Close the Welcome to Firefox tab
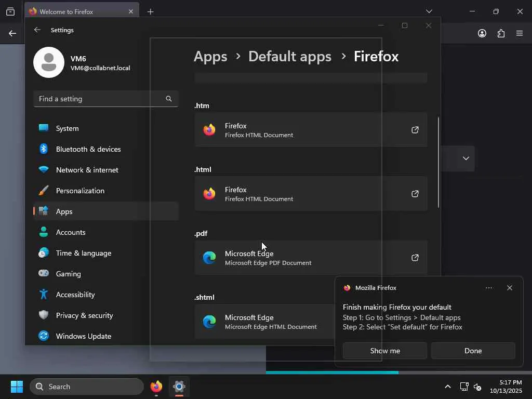532x399 pixels. click(131, 11)
